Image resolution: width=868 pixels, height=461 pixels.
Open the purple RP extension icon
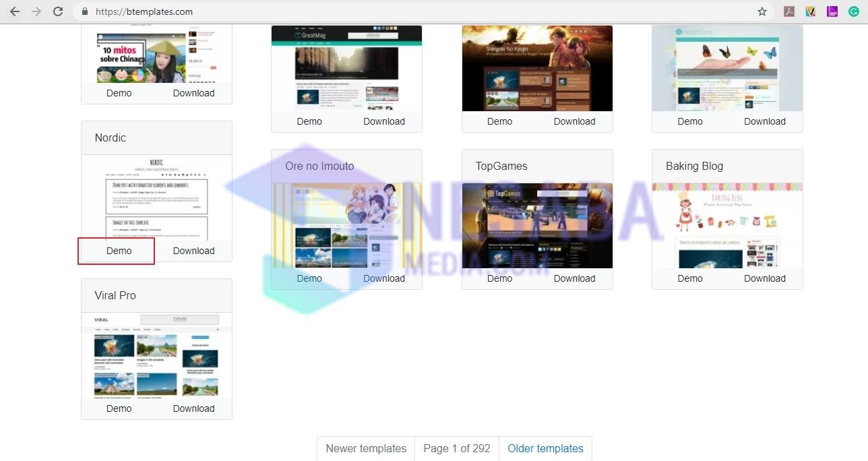(832, 11)
